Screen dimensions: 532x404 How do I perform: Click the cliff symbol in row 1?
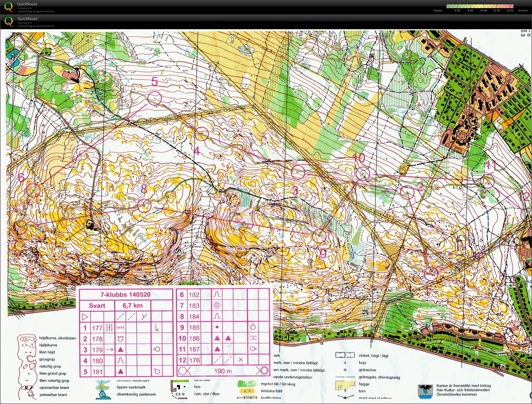(120, 328)
